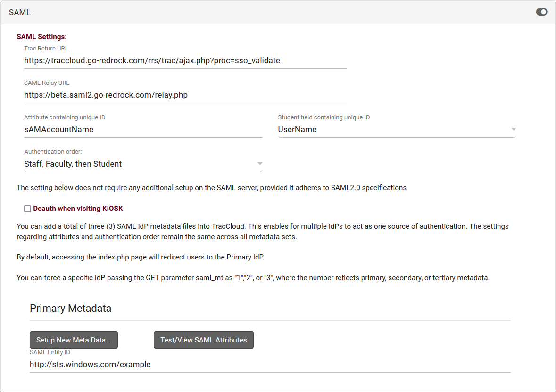Click the 'SAML Relay URL' field label

click(x=47, y=83)
